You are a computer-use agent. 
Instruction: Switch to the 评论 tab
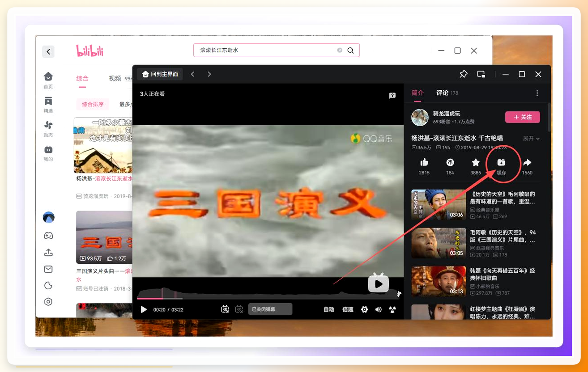442,93
